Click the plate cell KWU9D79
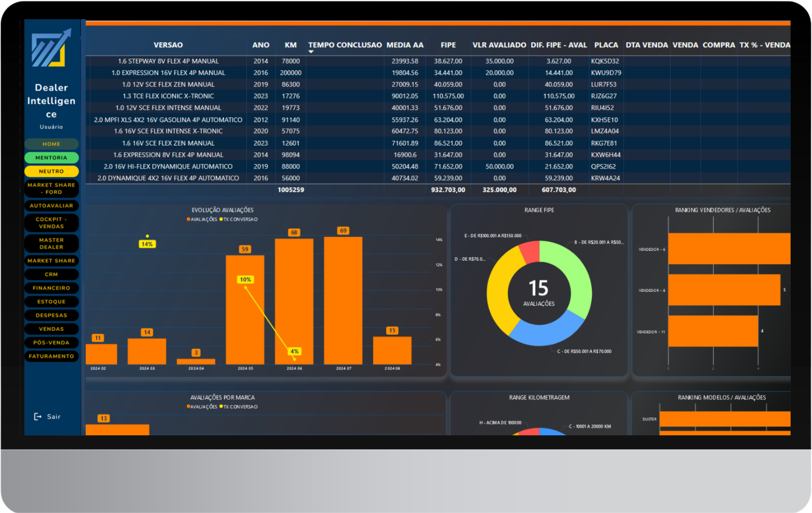Image resolution: width=812 pixels, height=513 pixels. tap(606, 73)
